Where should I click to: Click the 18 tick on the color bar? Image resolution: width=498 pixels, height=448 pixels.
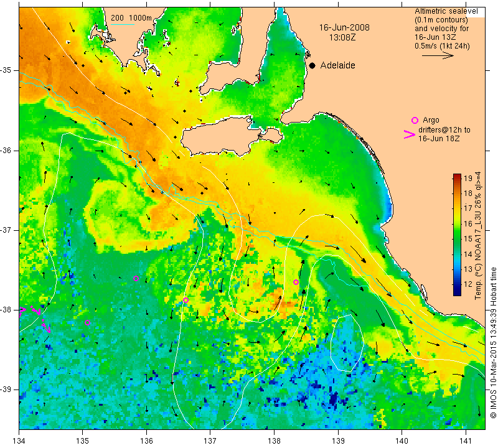tap(468, 193)
